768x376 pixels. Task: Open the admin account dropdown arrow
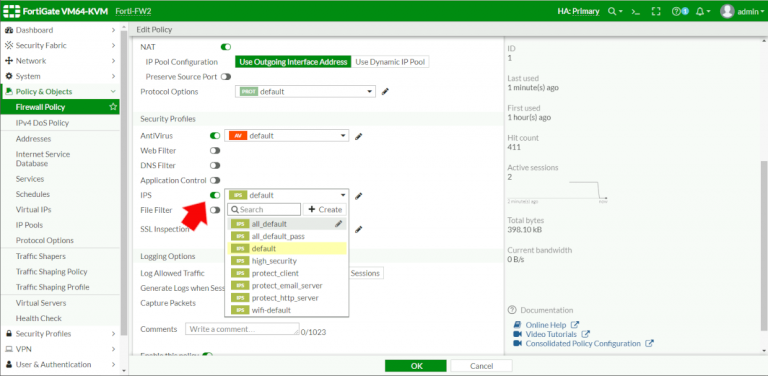762,12
